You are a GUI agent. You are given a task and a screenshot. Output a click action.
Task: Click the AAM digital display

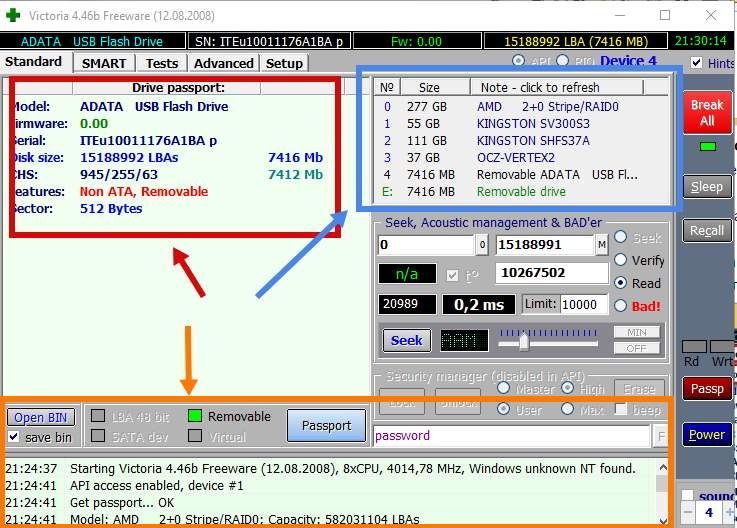tap(464, 340)
